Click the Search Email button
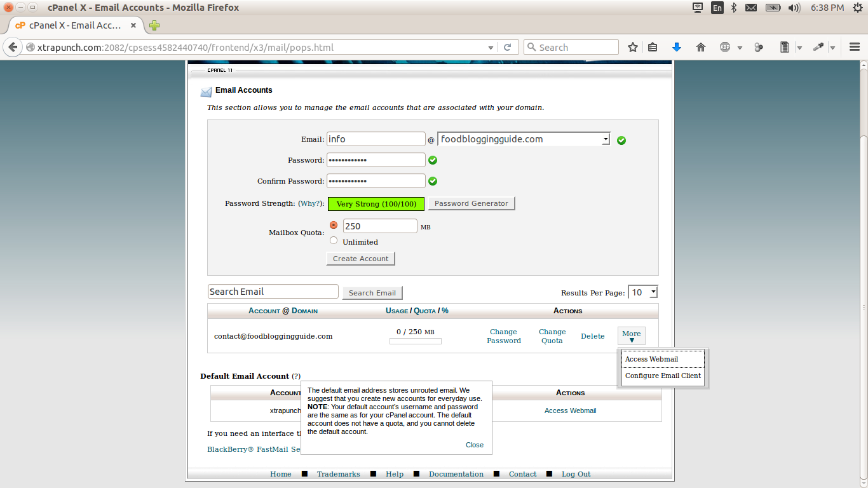The width and height of the screenshot is (868, 488). pos(372,293)
